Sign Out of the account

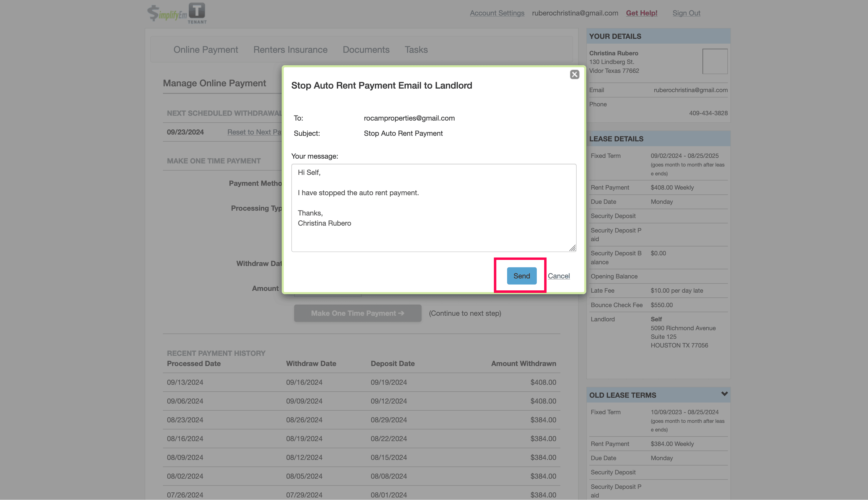pyautogui.click(x=686, y=13)
